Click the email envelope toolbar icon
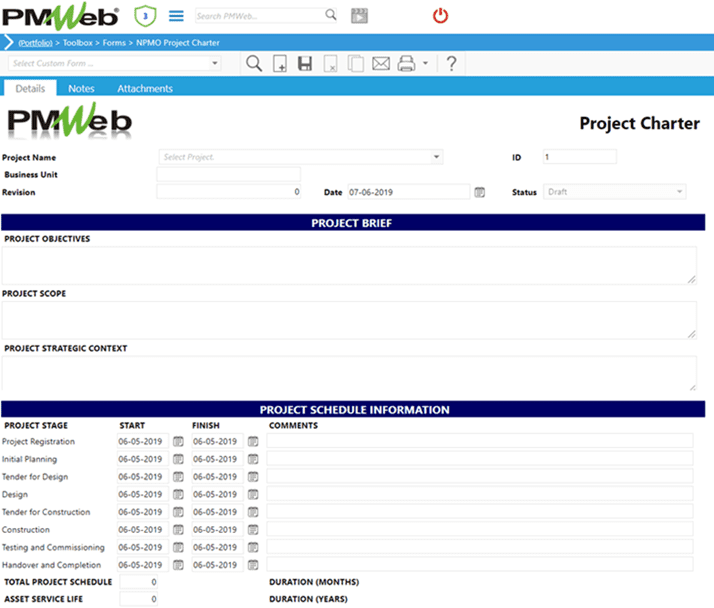Screen dimensions: 714x608 tap(380, 64)
